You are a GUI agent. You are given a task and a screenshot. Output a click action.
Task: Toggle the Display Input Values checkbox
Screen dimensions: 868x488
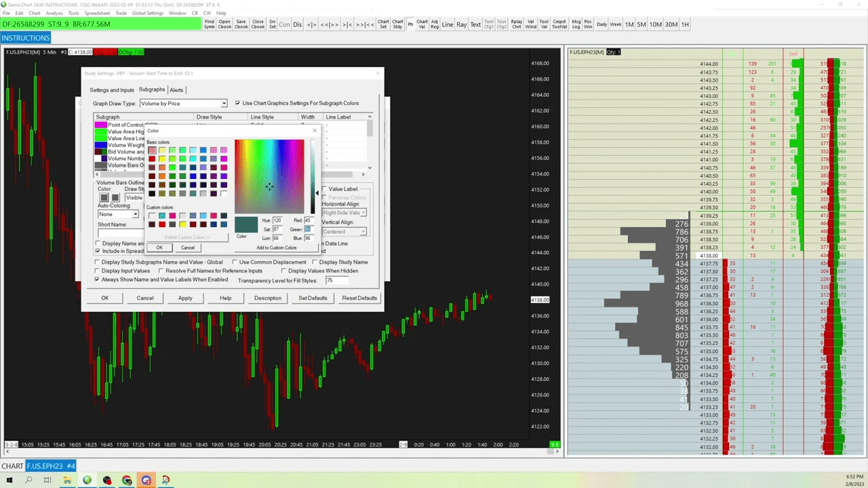coord(123,270)
